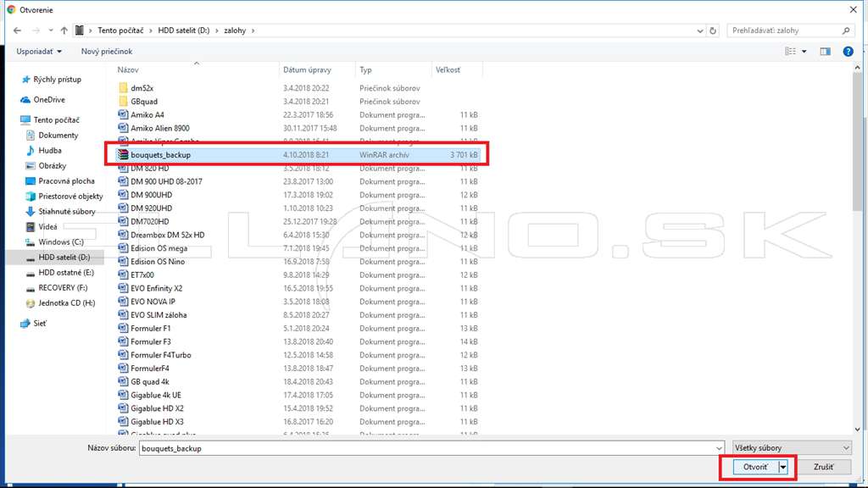Viewport: 868px width, 488px height.
Task: Open the Všetky súbory file type dropdown
Action: 792,448
